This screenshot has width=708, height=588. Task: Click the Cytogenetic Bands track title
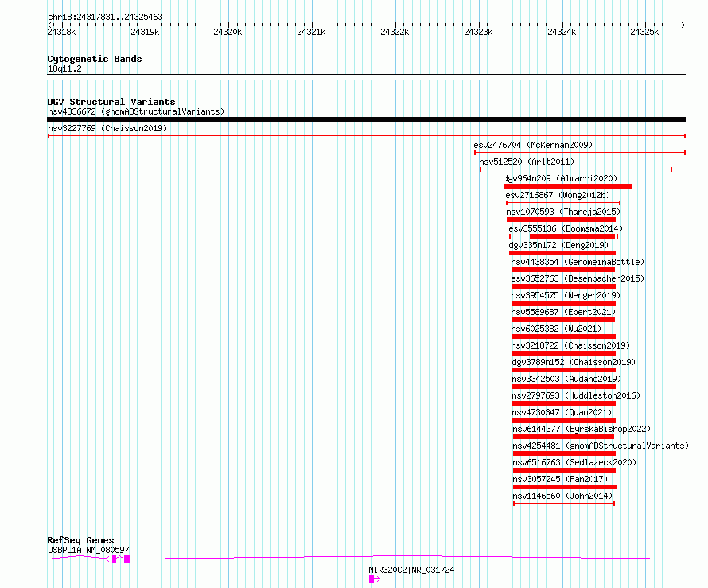coord(95,59)
